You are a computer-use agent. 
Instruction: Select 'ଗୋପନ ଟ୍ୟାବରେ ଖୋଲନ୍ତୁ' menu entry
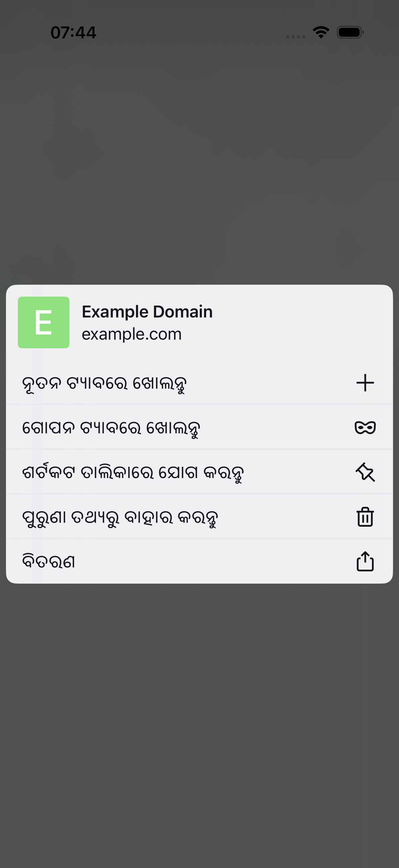coord(199,427)
